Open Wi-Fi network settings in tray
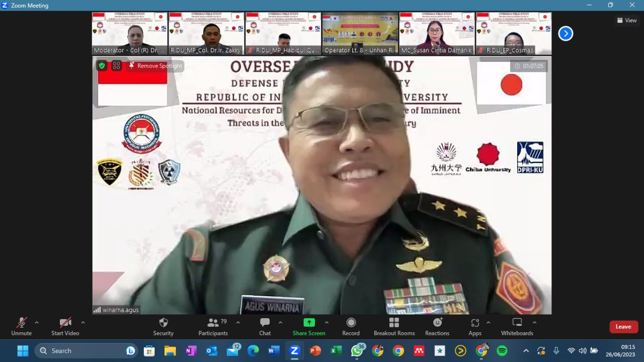This screenshot has width=644, height=362. (571, 350)
